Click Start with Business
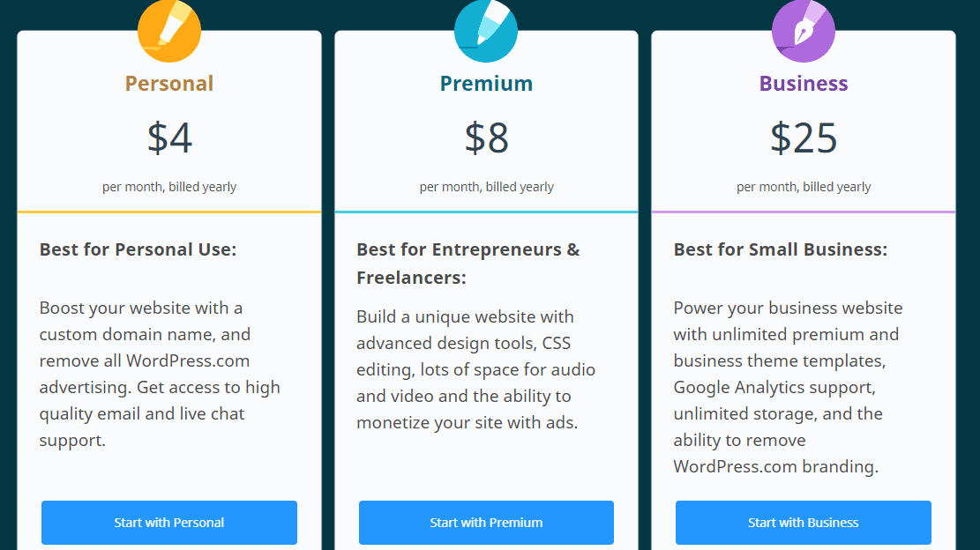Image resolution: width=980 pixels, height=550 pixels. coord(804,522)
